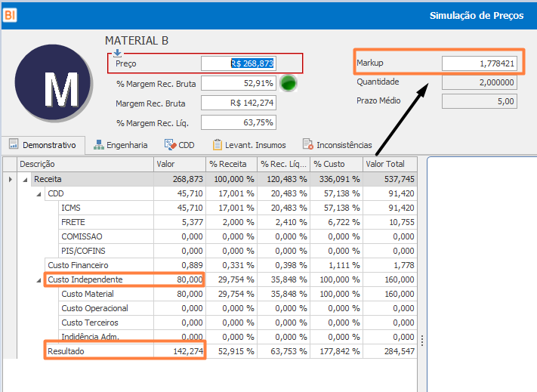537x392 pixels.
Task: Click the % Margem Rec. Bruta field
Action: coord(239,83)
